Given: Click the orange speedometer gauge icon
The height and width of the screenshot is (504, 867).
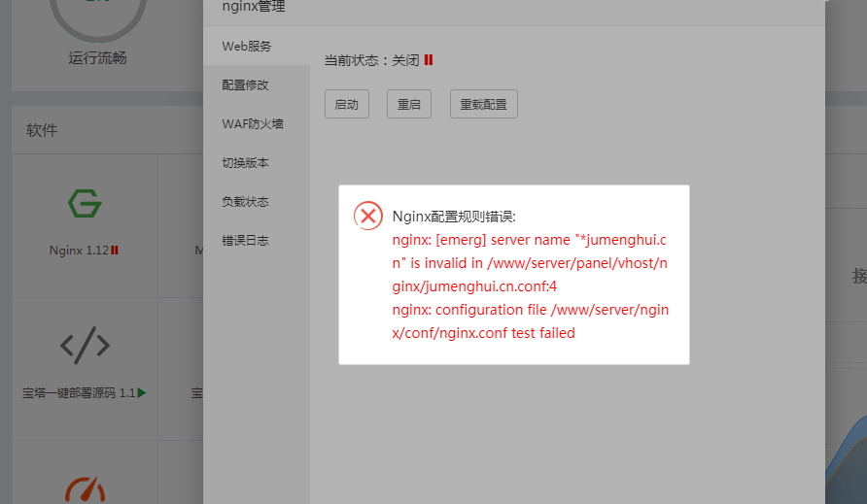Looking at the screenshot, I should pos(85,489).
